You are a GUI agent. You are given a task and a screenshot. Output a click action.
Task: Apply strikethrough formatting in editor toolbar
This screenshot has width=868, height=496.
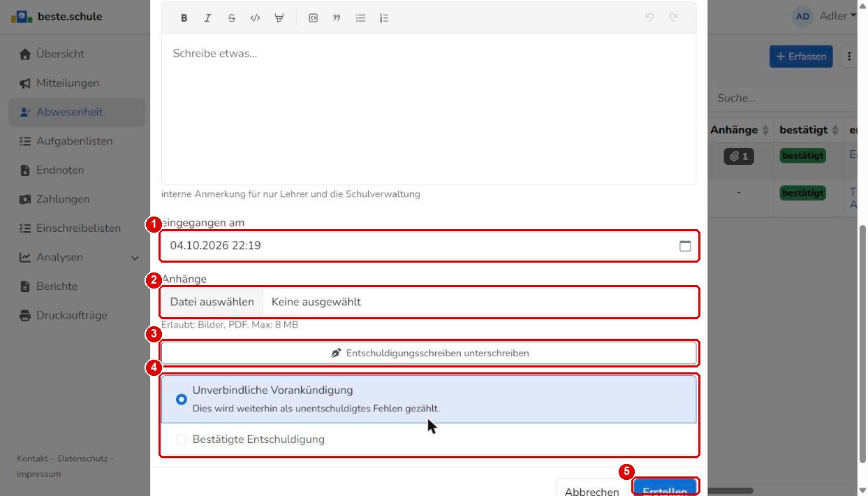(231, 18)
